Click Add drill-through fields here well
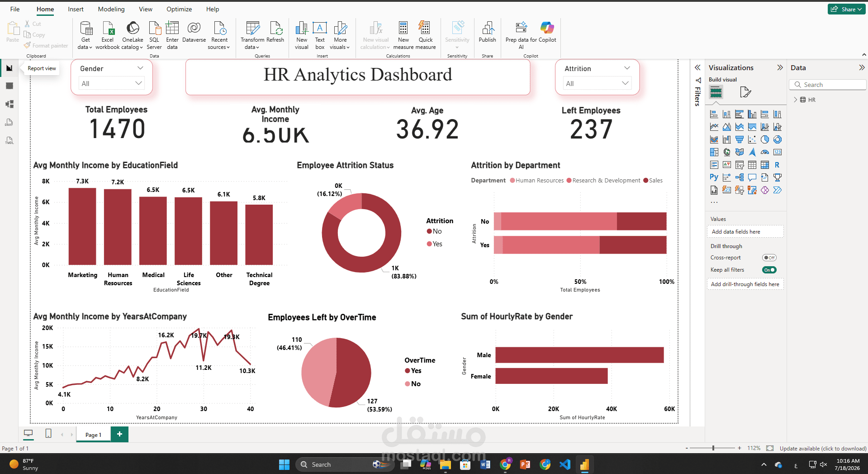Image resolution: width=868 pixels, height=474 pixels. (745, 284)
